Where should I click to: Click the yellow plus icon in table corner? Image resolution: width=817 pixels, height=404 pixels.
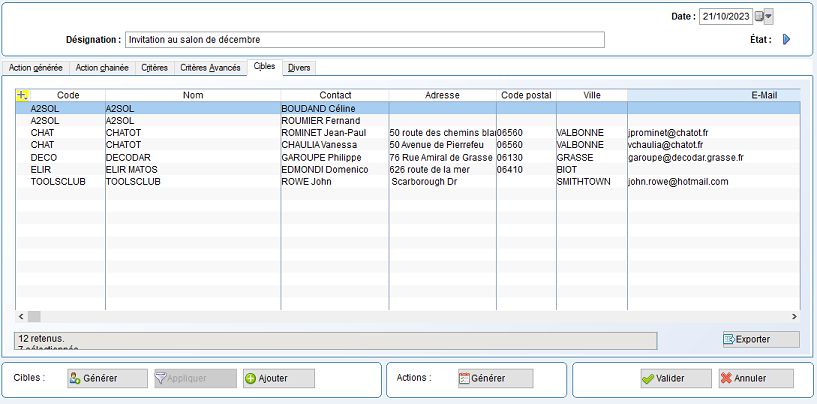[x=23, y=95]
